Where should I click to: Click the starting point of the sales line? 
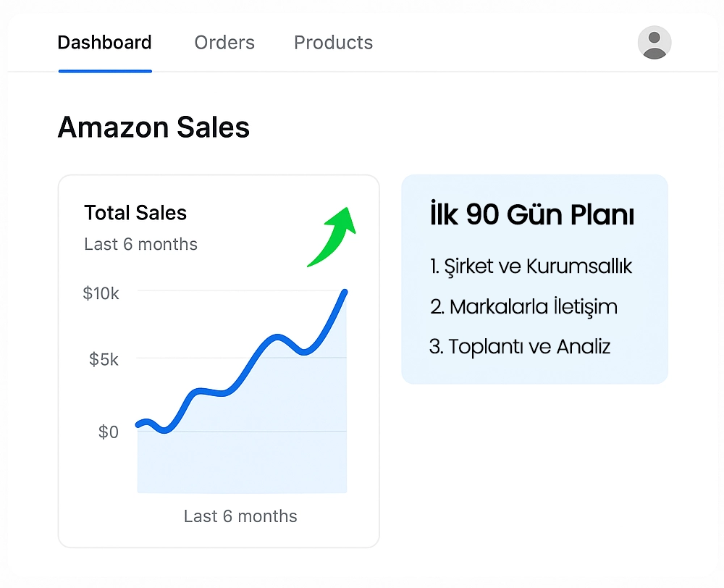click(138, 424)
